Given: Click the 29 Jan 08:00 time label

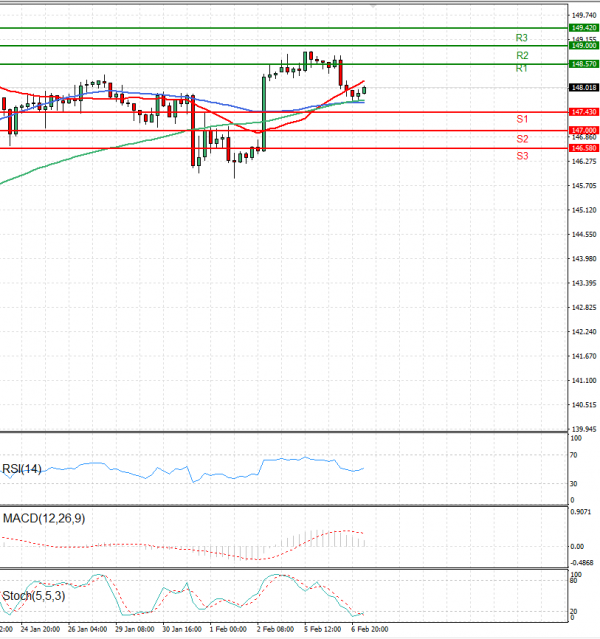Looking at the screenshot, I should pyautogui.click(x=135, y=630).
